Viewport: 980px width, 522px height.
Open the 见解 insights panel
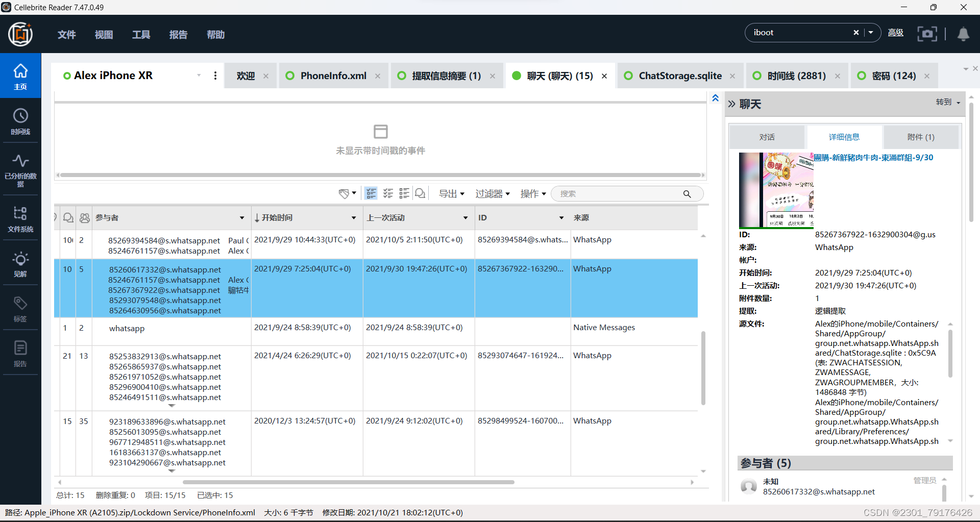coord(20,263)
